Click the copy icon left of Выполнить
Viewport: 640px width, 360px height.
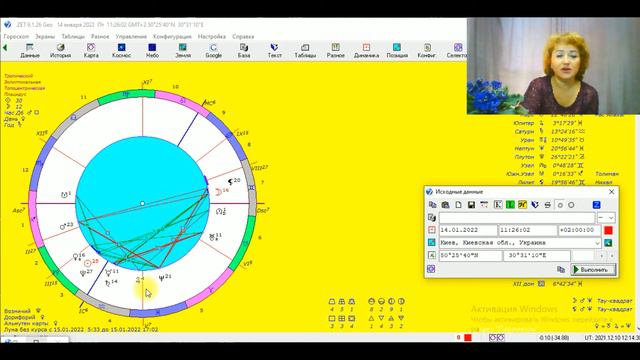coord(561,269)
